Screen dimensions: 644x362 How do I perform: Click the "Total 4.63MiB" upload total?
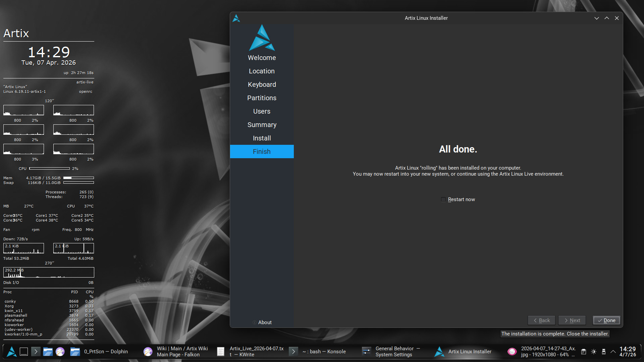click(80, 258)
